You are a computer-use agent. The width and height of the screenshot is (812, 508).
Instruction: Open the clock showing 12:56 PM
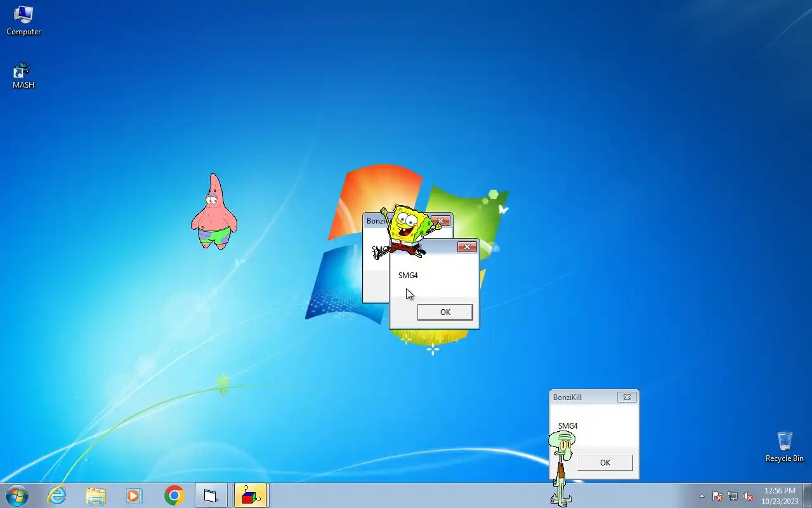[x=780, y=495]
